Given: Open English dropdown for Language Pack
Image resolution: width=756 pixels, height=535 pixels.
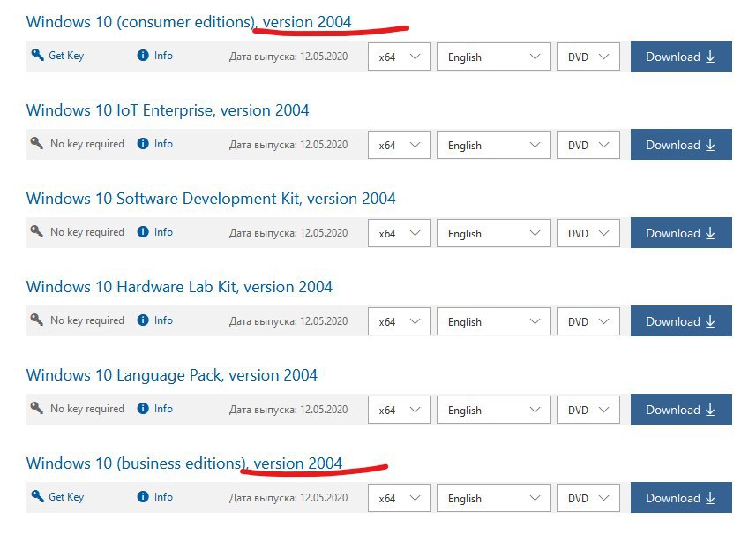Looking at the screenshot, I should [x=494, y=410].
